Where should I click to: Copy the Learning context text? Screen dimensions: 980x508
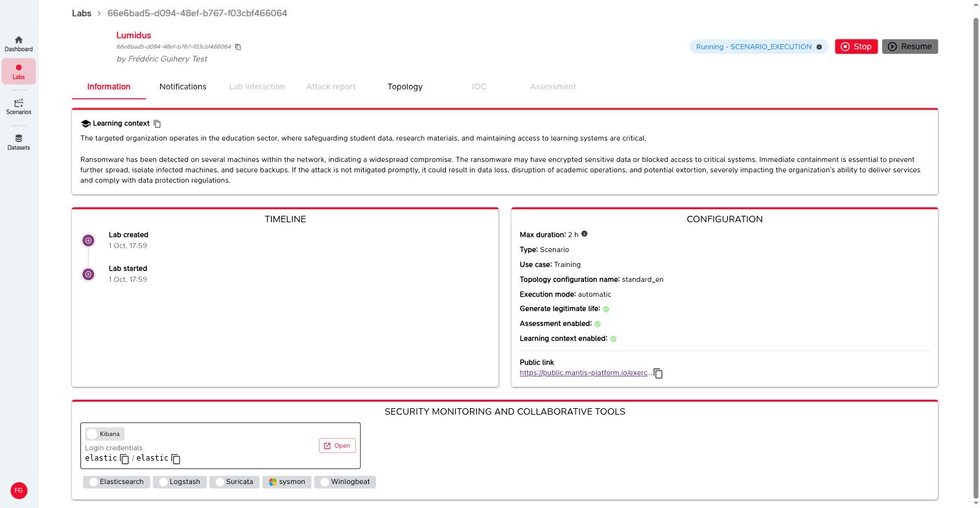point(157,124)
